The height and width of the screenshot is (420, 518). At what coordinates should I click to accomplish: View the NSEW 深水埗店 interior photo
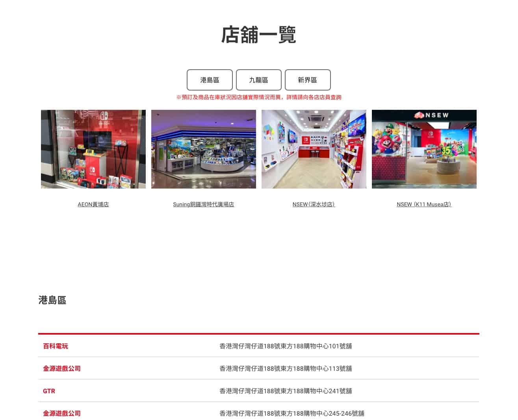(314, 149)
